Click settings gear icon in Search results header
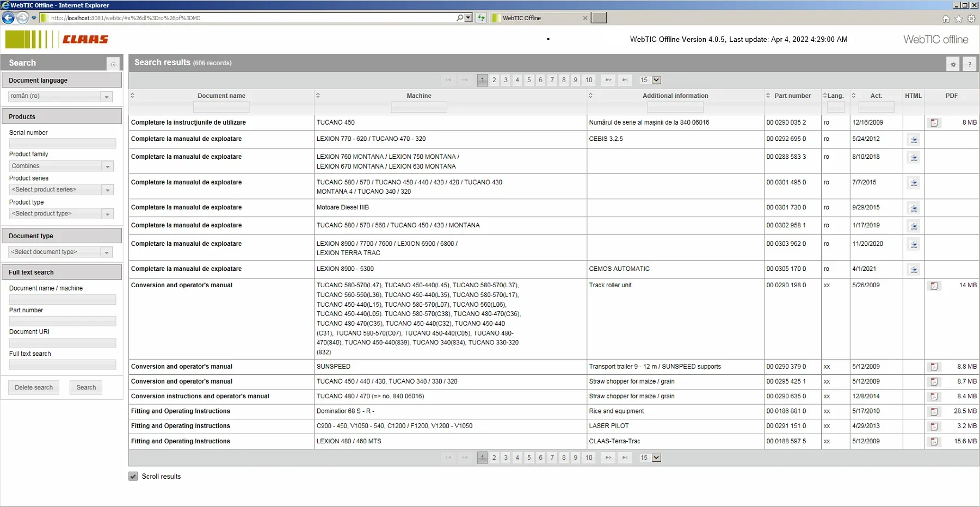The image size is (980, 507). [953, 64]
